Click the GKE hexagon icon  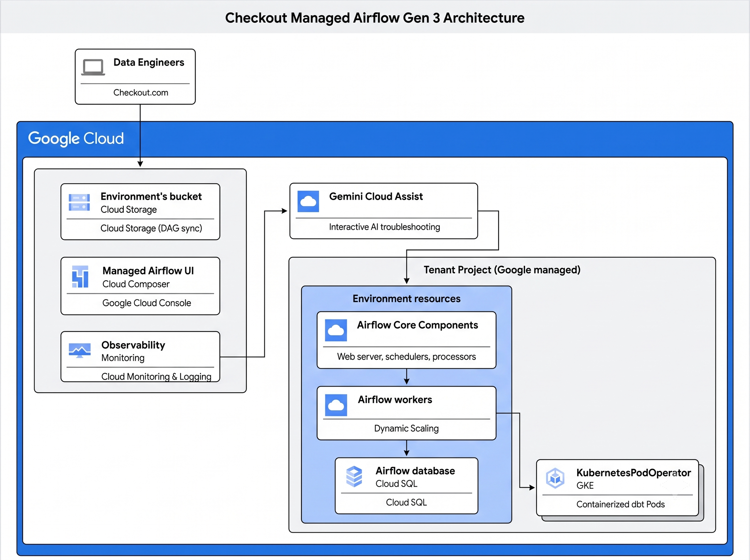pos(555,478)
